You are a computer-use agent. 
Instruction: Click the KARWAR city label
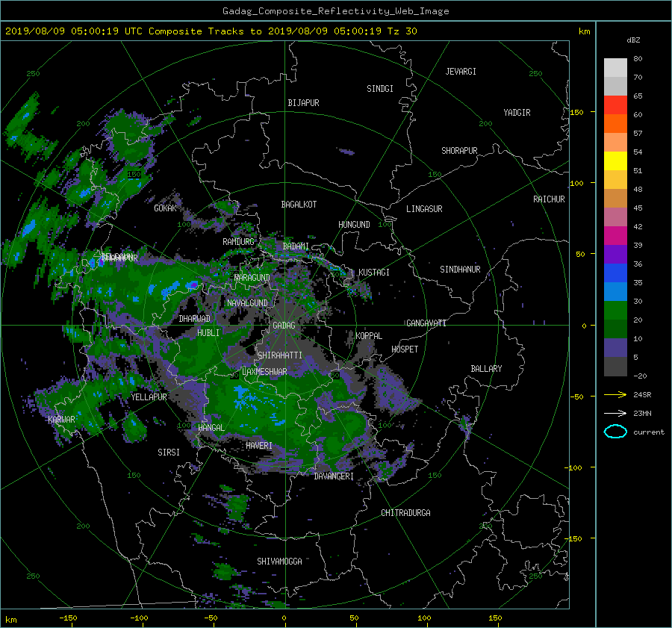(62, 419)
